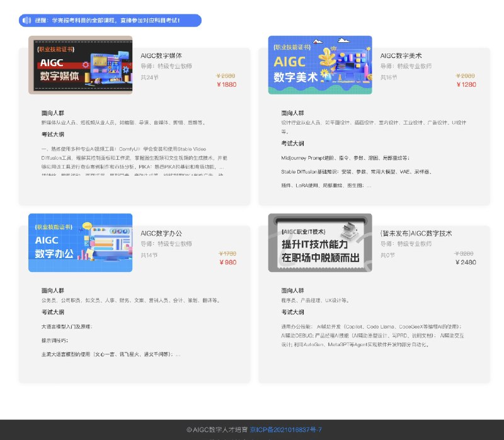Click the 共24节 lesson count text
The width and height of the screenshot is (504, 440).
pos(149,77)
